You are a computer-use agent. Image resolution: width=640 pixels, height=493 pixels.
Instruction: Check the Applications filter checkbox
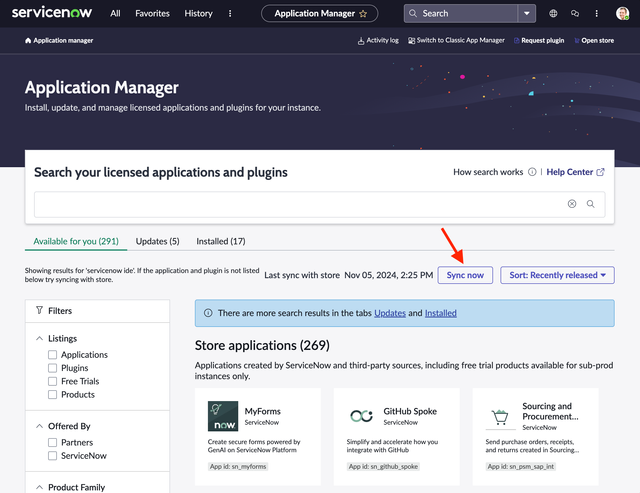pyautogui.click(x=52, y=354)
